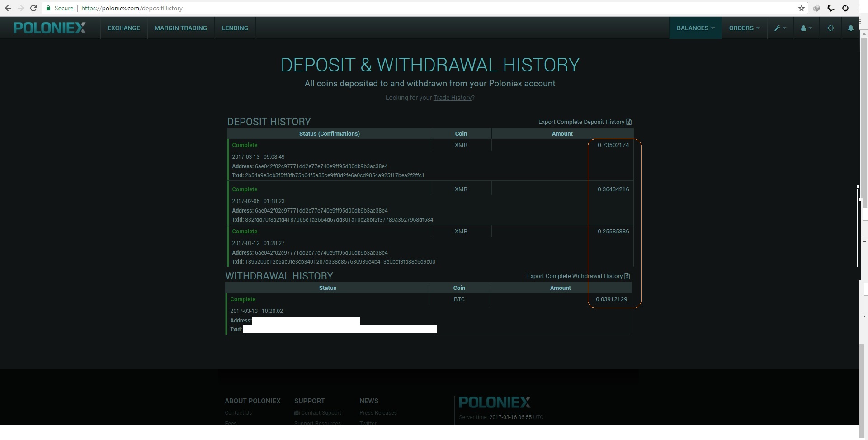868x440 pixels.
Task: Click the 2017-03-13 10:20:02 withdrawal timestamp
Action: 256,311
